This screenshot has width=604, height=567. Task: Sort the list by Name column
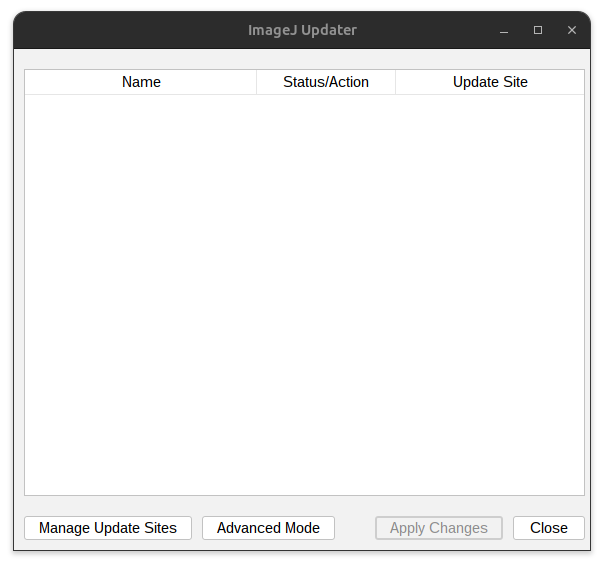(x=141, y=82)
